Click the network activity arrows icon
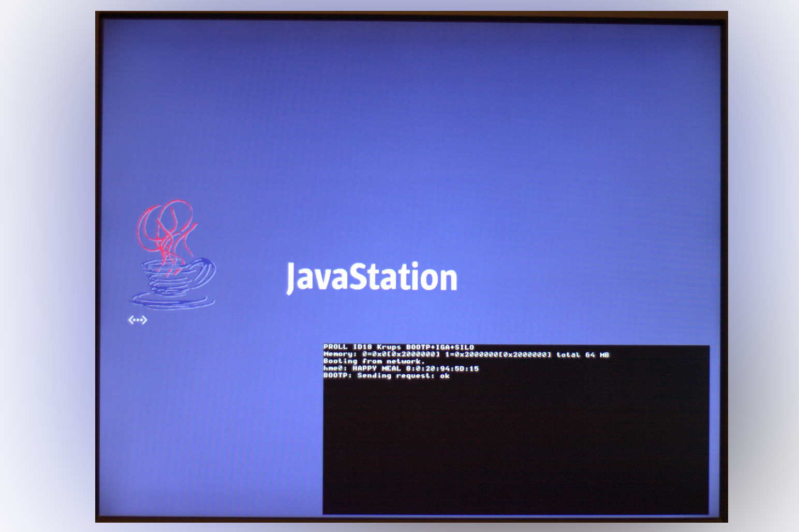Image resolution: width=799 pixels, height=532 pixels. (x=138, y=320)
